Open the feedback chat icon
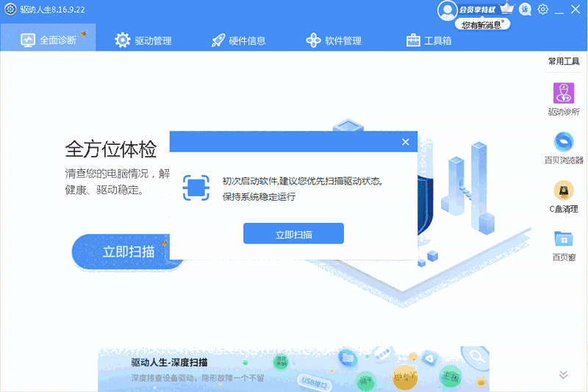Image resolution: width=588 pixels, height=392 pixels. coord(525,10)
